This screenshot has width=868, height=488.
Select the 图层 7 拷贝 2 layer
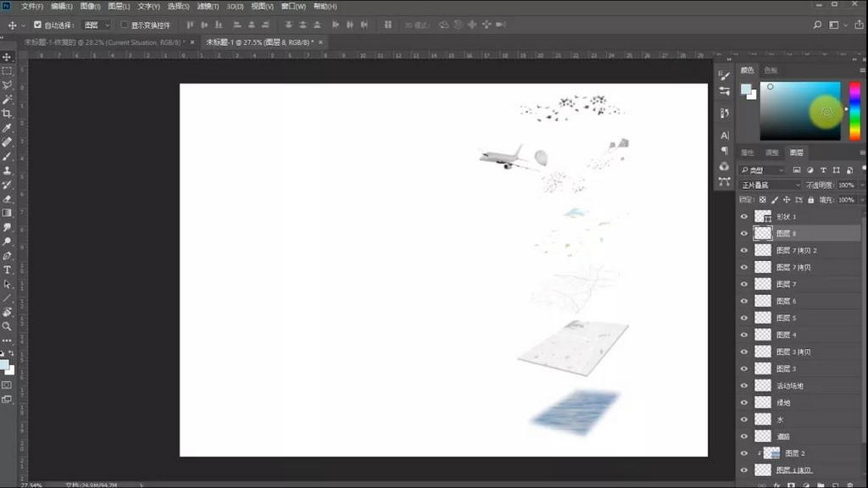(x=797, y=251)
